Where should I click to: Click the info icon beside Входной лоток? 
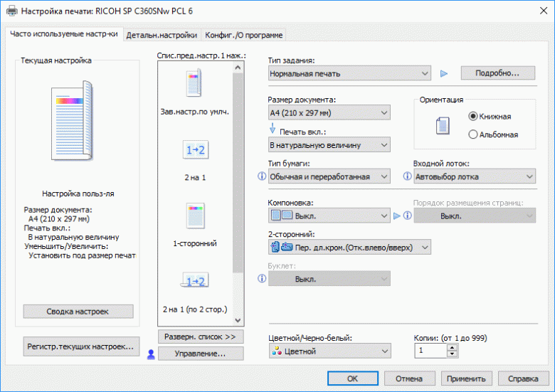407,176
